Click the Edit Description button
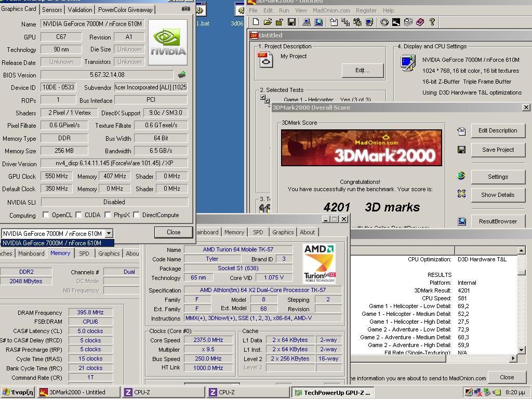The width and height of the screenshot is (532, 399). (498, 130)
